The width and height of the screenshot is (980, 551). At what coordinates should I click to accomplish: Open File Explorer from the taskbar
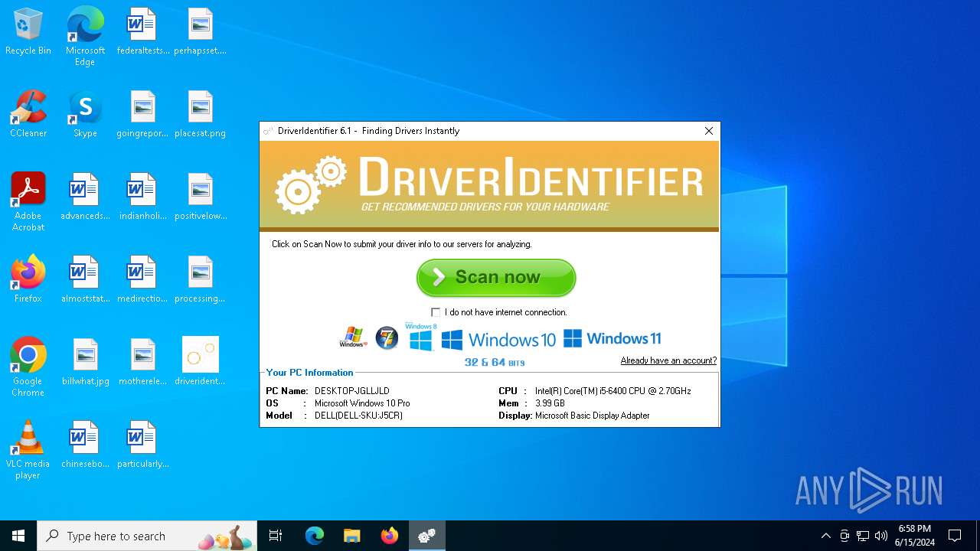[x=352, y=536]
